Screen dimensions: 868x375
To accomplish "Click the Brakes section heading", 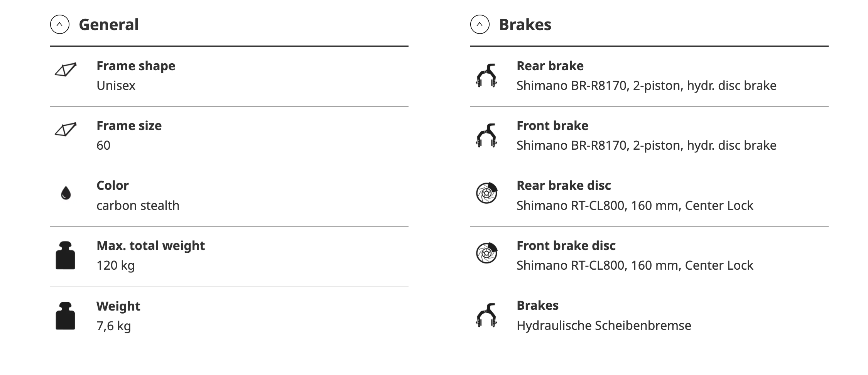I will click(x=525, y=25).
